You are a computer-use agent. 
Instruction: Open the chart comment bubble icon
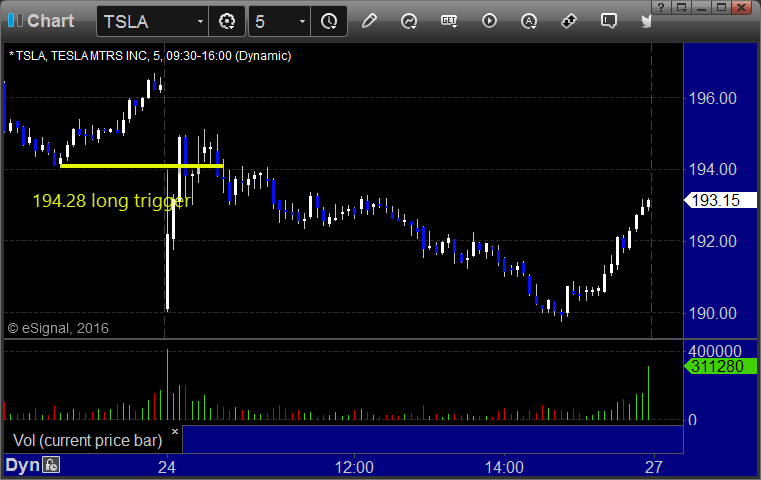tap(609, 21)
